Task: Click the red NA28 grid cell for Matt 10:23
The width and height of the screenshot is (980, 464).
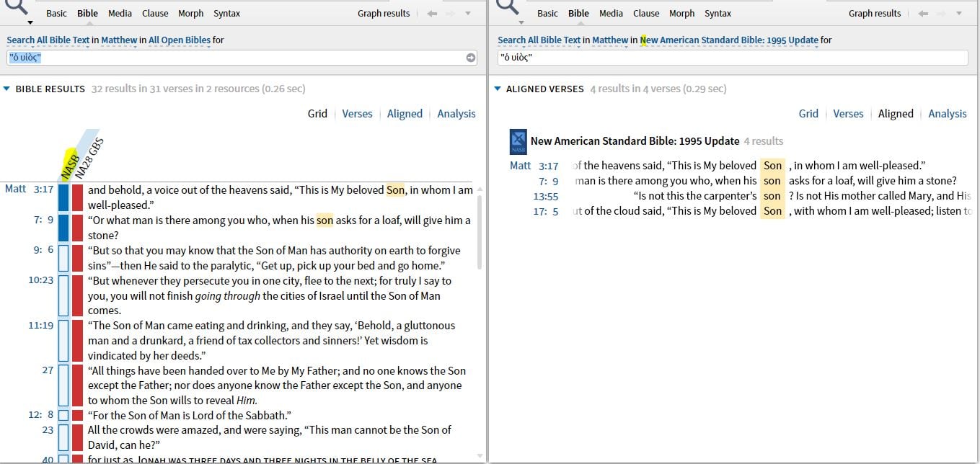Action: click(x=78, y=295)
